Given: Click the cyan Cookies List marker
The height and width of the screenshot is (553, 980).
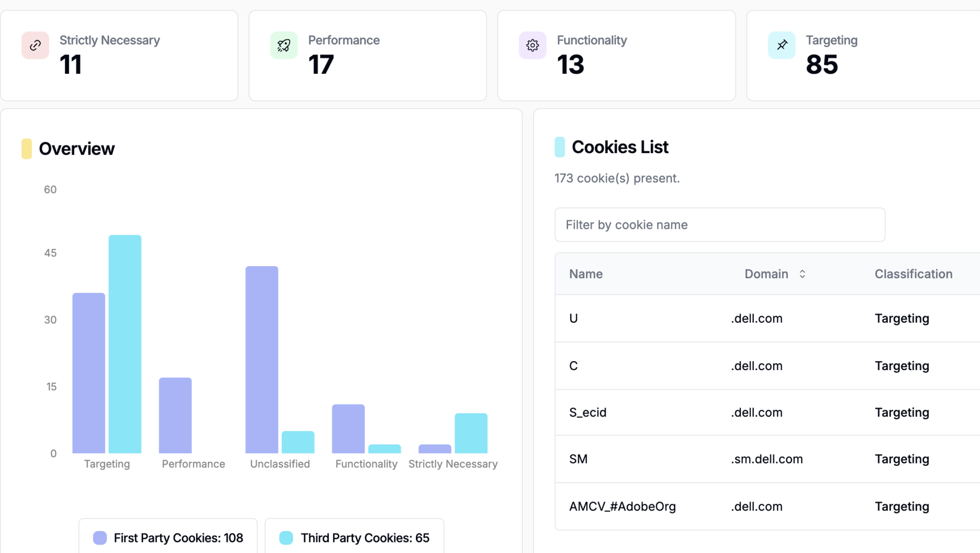Looking at the screenshot, I should tap(559, 147).
